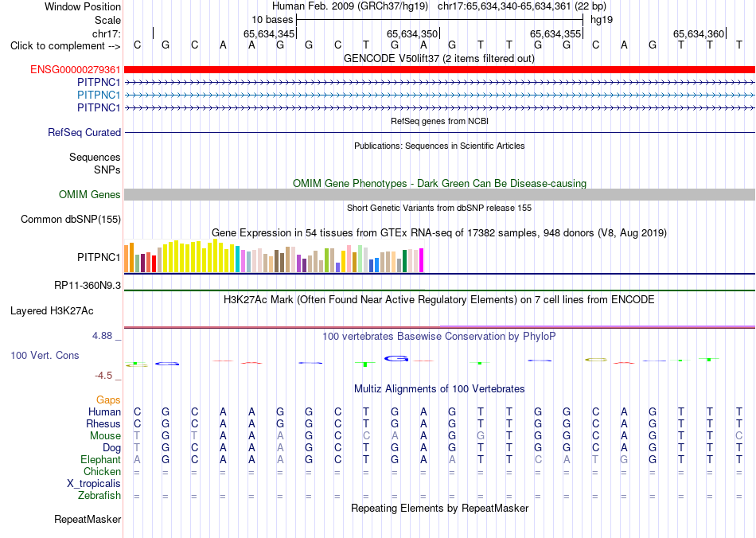
Task: Click the RepeatMasker track label
Action: point(88,520)
